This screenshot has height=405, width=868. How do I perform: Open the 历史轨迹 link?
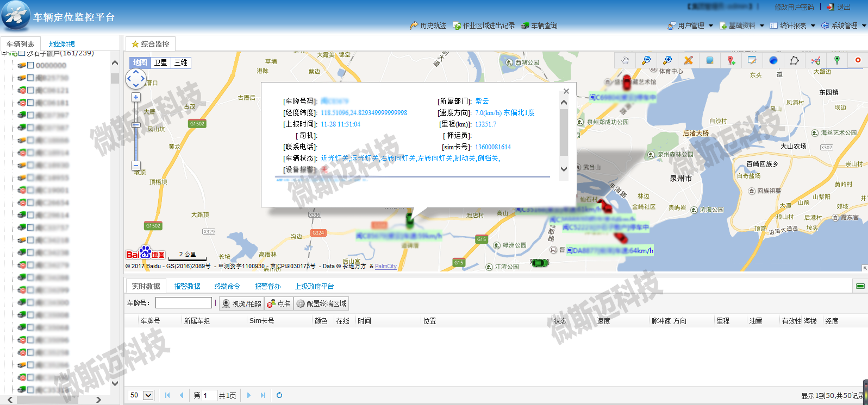(x=428, y=26)
